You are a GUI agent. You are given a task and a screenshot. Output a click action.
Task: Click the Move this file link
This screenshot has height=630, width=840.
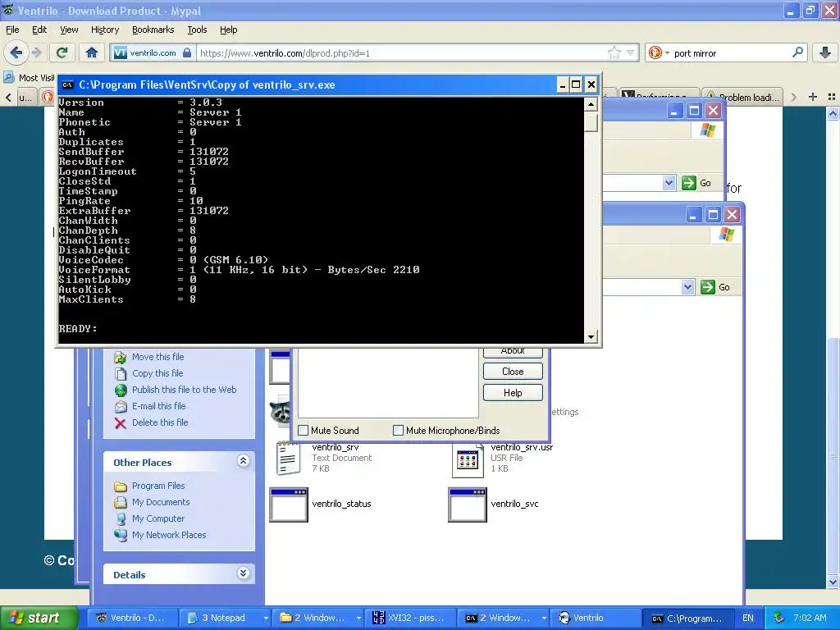158,357
